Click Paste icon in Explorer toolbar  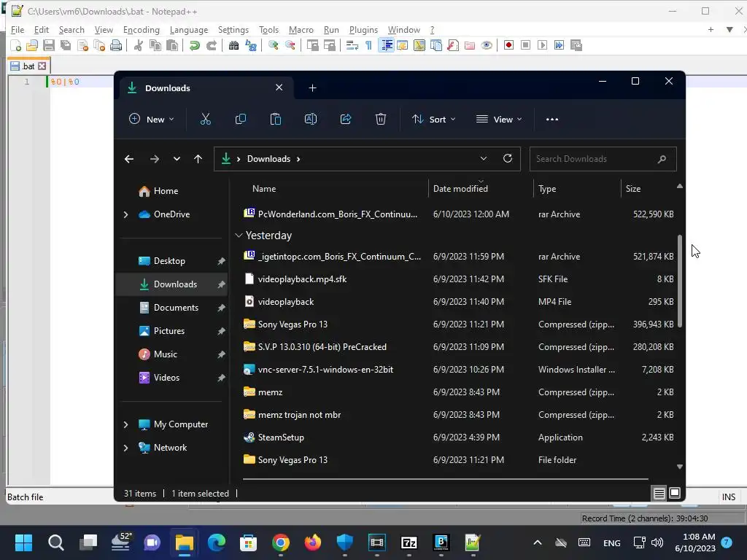[275, 119]
